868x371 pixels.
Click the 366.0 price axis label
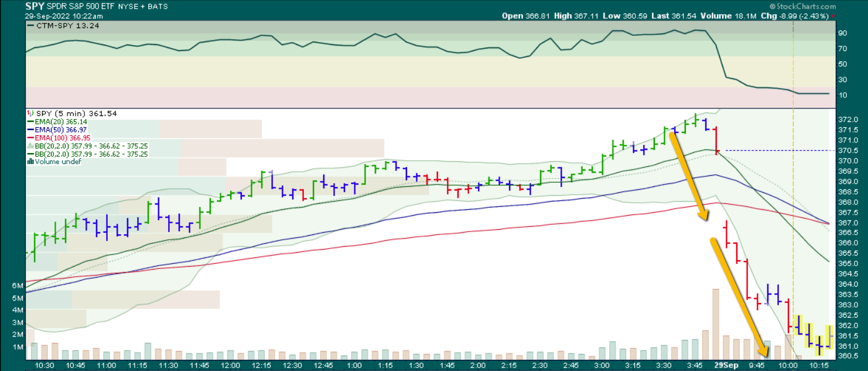coord(848,243)
